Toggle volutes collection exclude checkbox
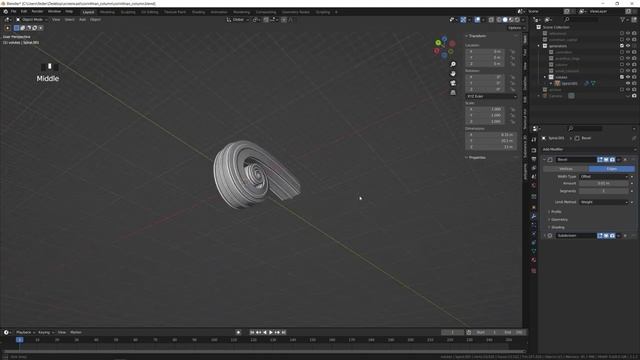The width and height of the screenshot is (640, 360). click(622, 77)
